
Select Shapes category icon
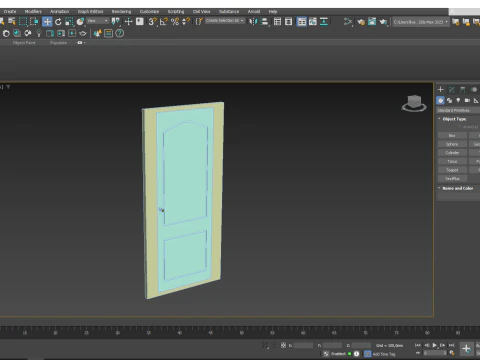click(x=449, y=100)
